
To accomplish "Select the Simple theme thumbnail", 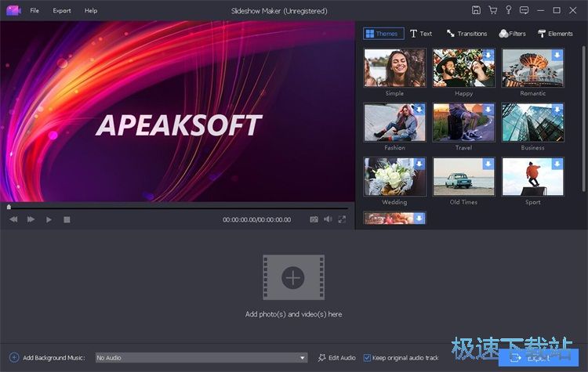I will (394, 68).
